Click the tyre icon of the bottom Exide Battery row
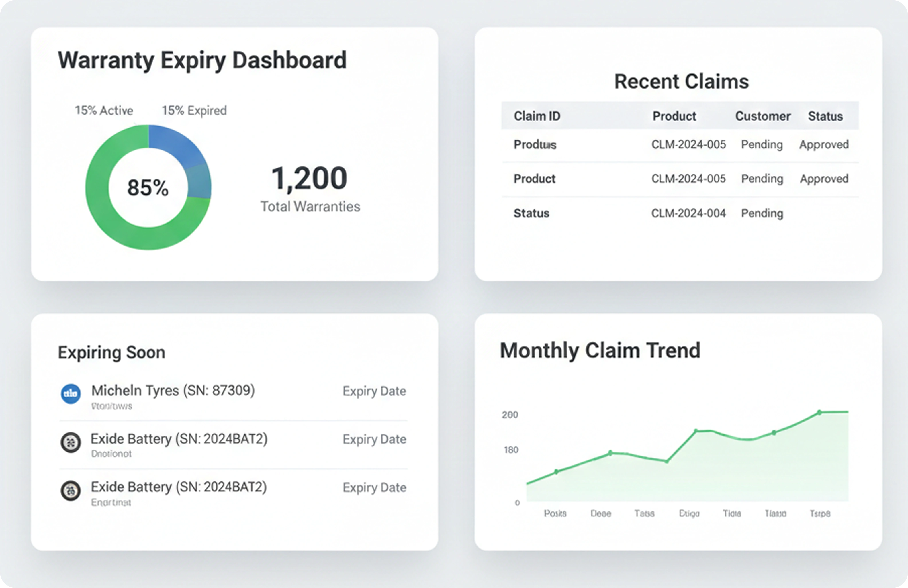Viewport: 908px width, 588px height. (71, 490)
